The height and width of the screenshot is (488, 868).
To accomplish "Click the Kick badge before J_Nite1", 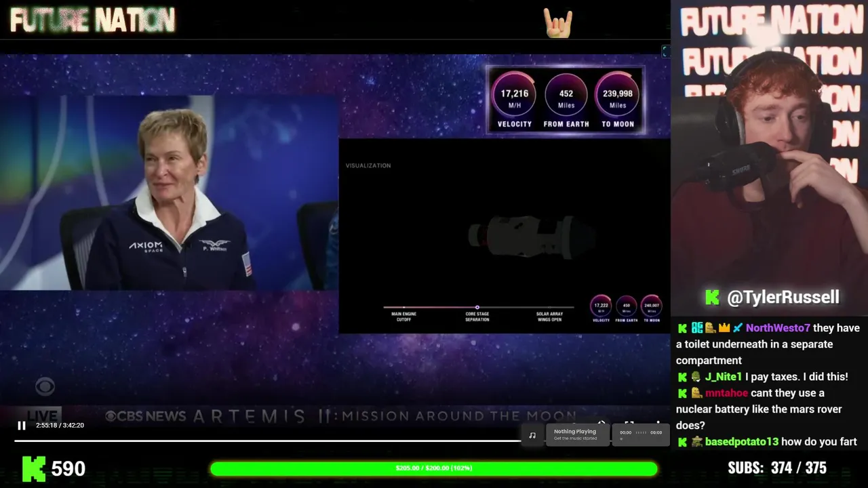I will tap(682, 377).
